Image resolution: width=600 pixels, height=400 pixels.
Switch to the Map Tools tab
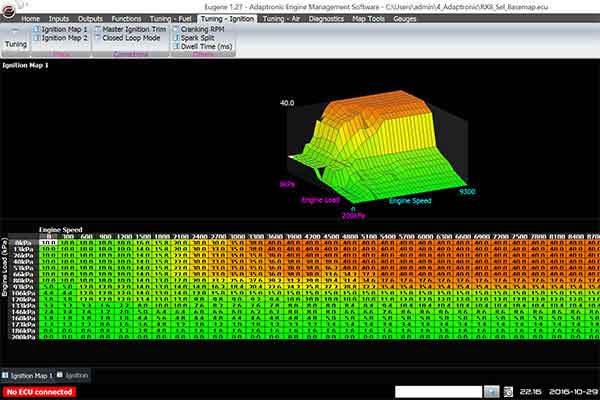[x=368, y=19]
